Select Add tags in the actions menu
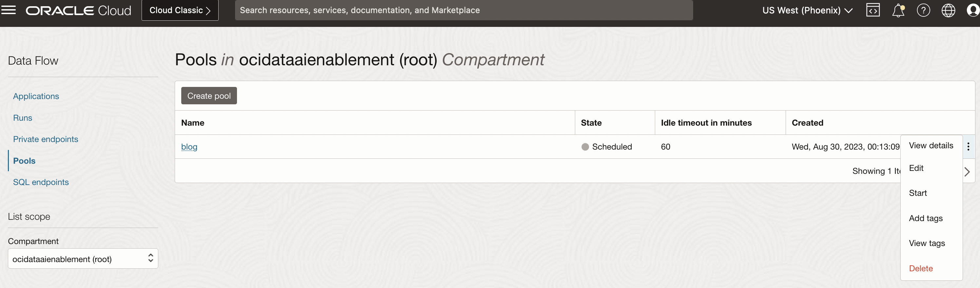The height and width of the screenshot is (288, 980). coord(926,218)
